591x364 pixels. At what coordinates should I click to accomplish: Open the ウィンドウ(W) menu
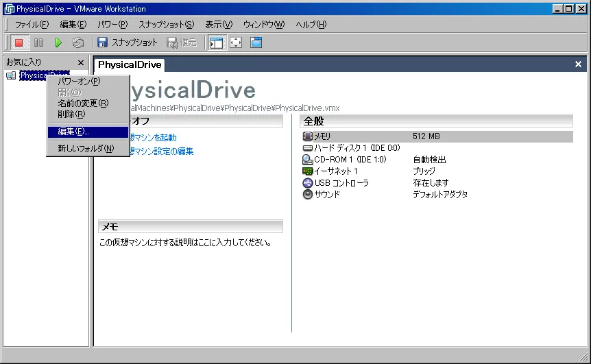[x=264, y=25]
